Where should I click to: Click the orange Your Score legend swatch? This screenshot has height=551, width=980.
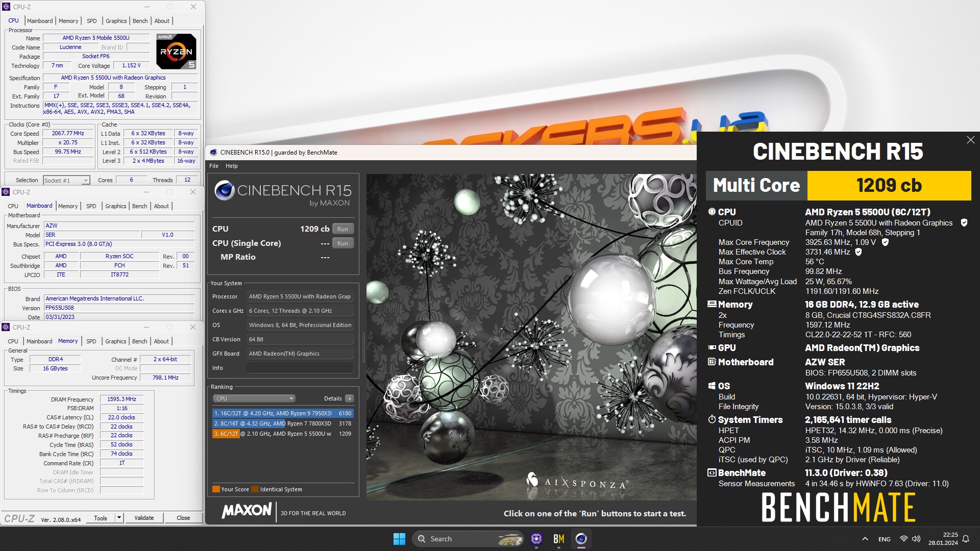pos(216,489)
